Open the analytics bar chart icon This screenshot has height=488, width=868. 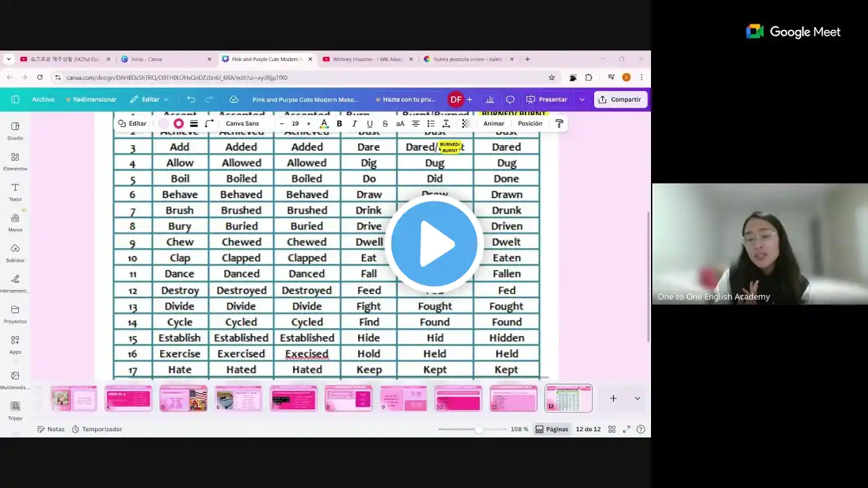490,99
